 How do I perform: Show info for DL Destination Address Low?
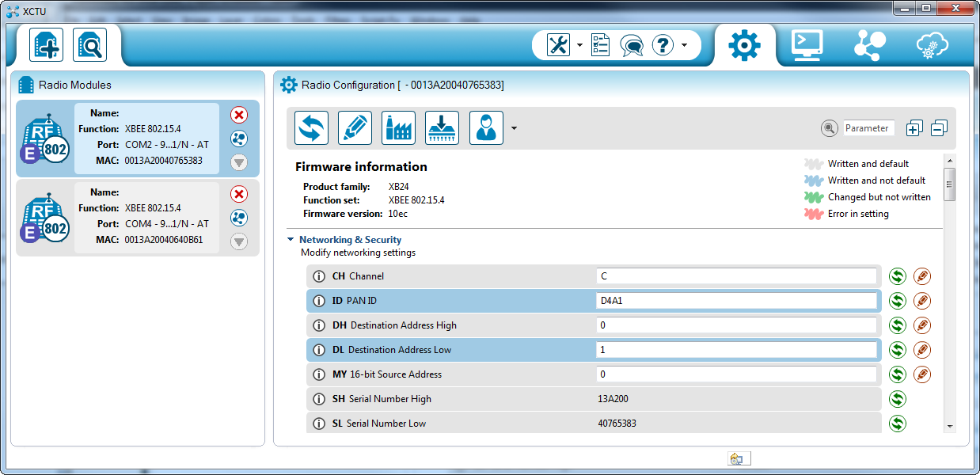319,350
